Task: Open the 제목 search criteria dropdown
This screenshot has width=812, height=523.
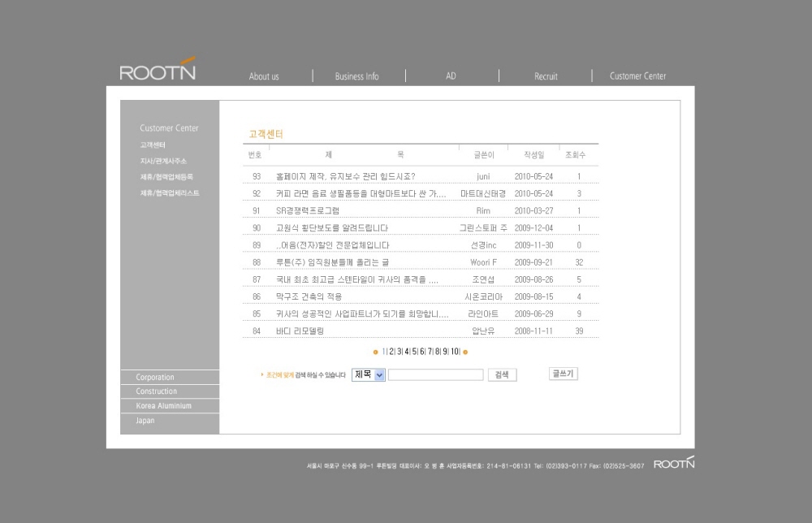Action: pyautogui.click(x=369, y=374)
